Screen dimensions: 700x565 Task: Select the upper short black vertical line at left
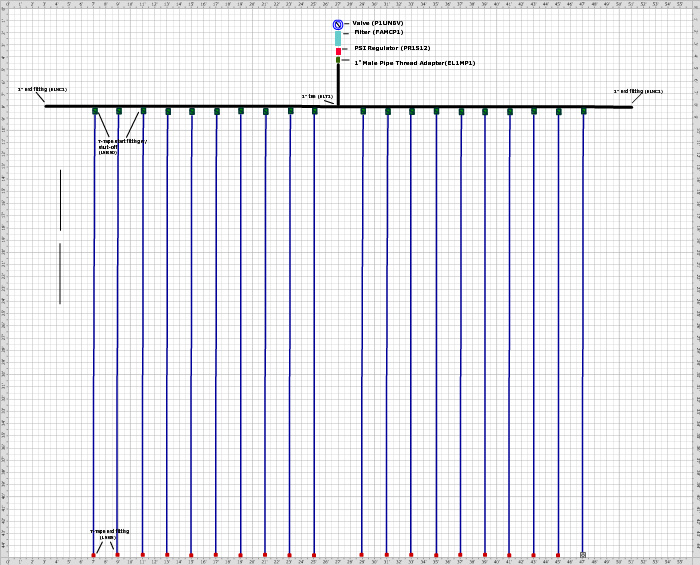(60, 200)
